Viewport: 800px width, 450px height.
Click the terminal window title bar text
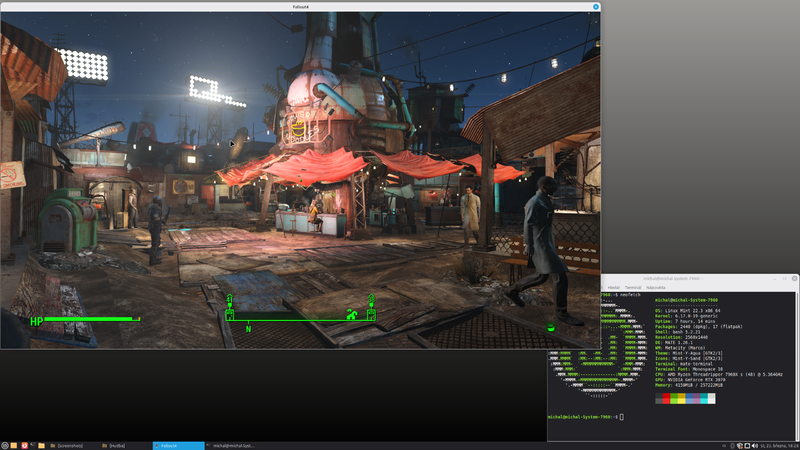click(673, 279)
